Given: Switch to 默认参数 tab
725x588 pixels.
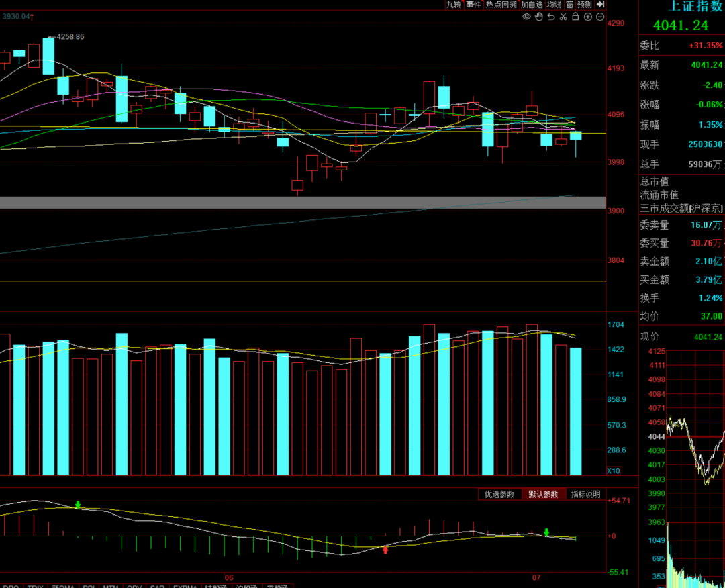Looking at the screenshot, I should 543,494.
